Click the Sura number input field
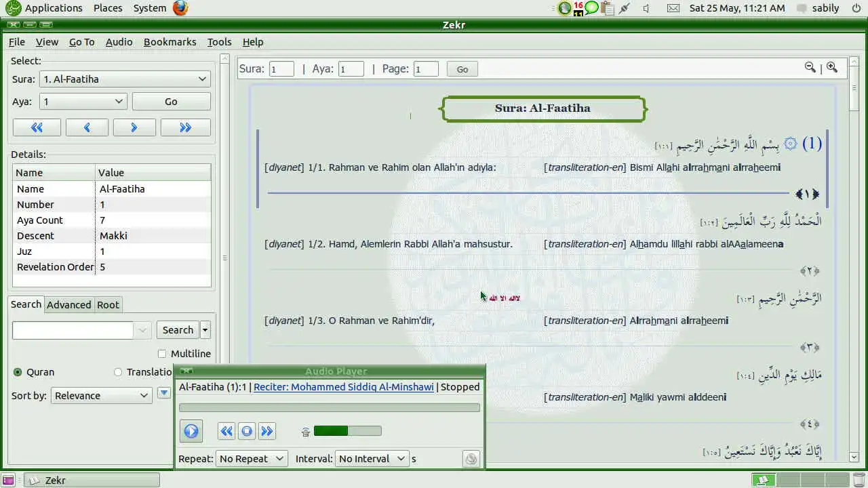 point(281,69)
